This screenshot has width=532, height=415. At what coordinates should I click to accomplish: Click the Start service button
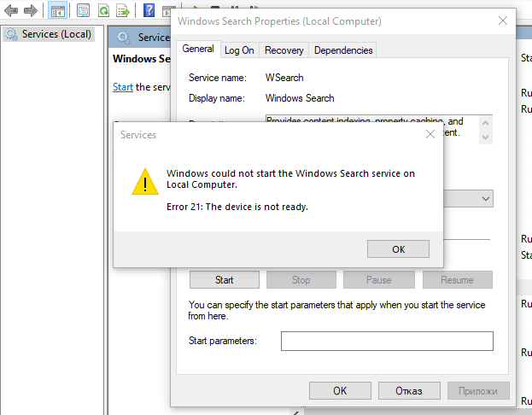click(225, 280)
